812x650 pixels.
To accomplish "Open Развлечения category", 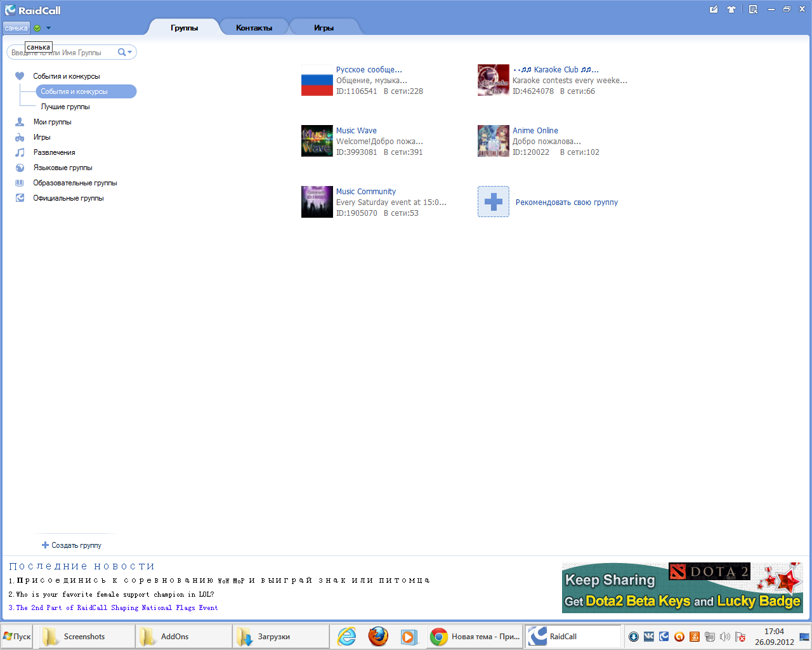I will [x=54, y=152].
